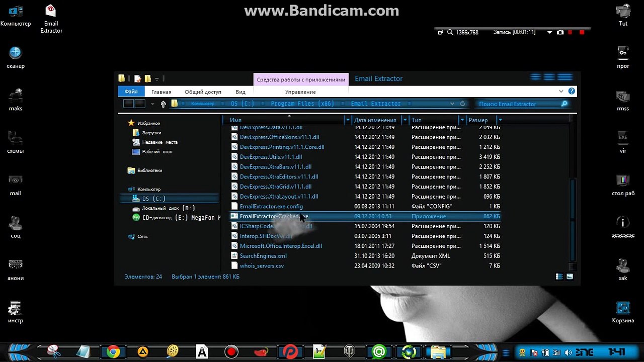Screen dimensions: 644x362
Task: Open the Quick Access Toolbar customize dropdown
Action: point(157,79)
